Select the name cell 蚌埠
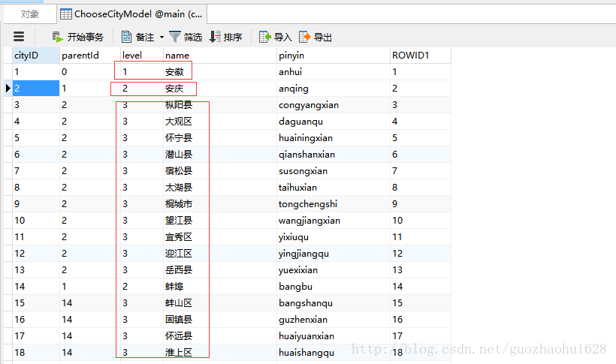Viewport: 616px width, 364px height. tap(220, 286)
